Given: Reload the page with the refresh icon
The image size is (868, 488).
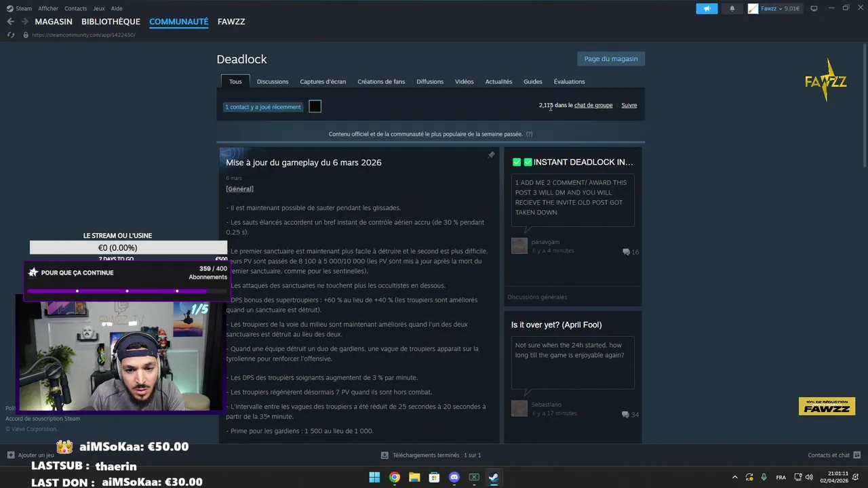Looking at the screenshot, I should point(11,35).
